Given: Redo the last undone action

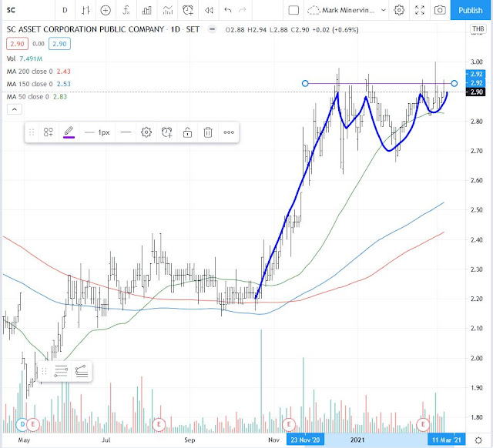Looking at the screenshot, I should pos(242,10).
